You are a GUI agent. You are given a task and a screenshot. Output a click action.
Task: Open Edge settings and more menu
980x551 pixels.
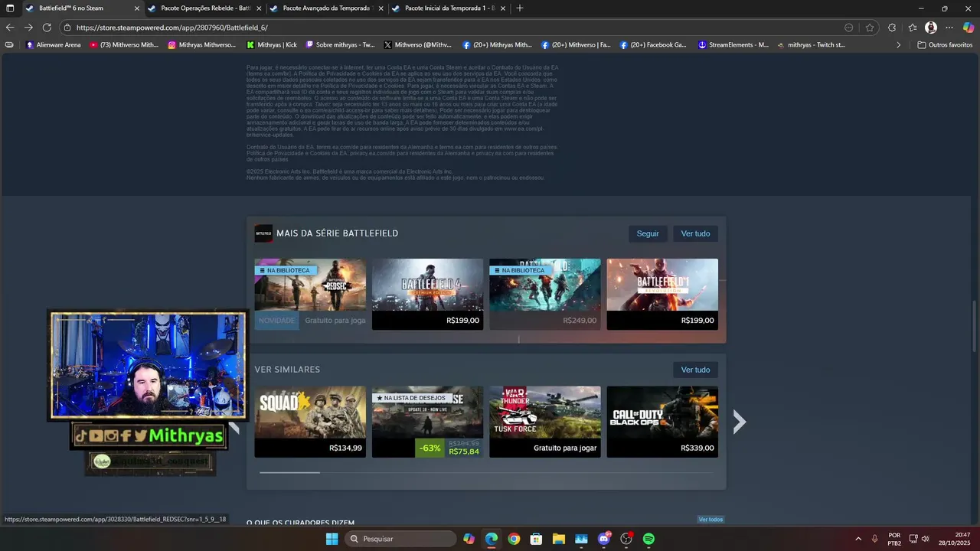[x=949, y=28]
